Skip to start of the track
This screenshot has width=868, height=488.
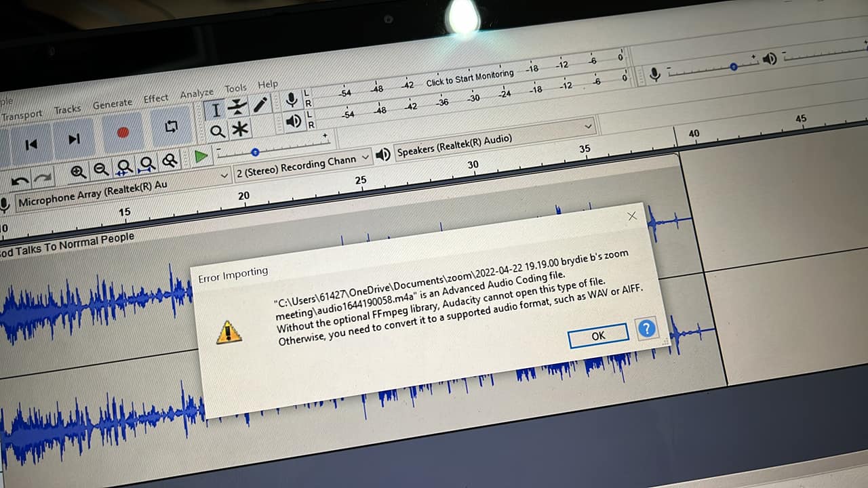click(x=31, y=144)
